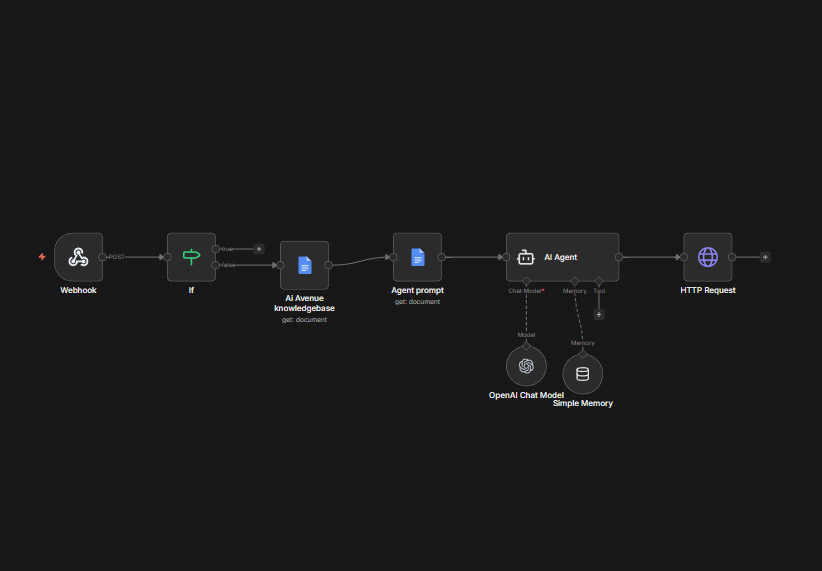Click the Ai Avenue knowledgebase label
This screenshot has height=571, width=822.
click(x=304, y=303)
